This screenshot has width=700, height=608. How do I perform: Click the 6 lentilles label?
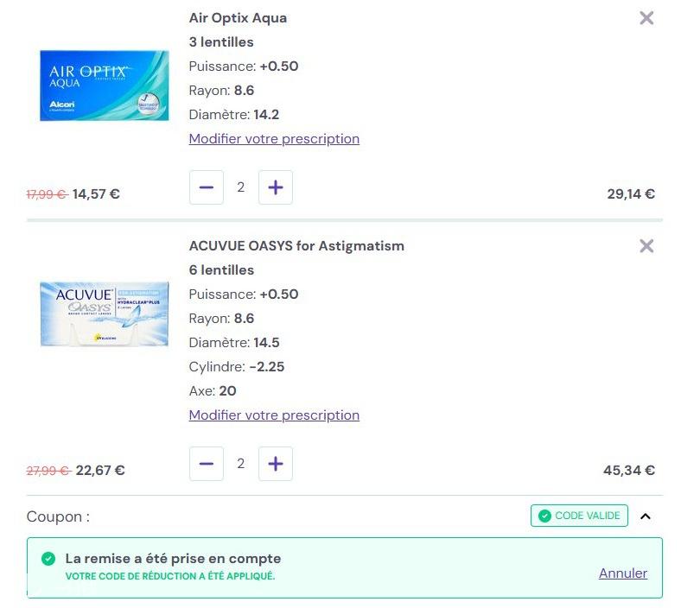(x=221, y=269)
